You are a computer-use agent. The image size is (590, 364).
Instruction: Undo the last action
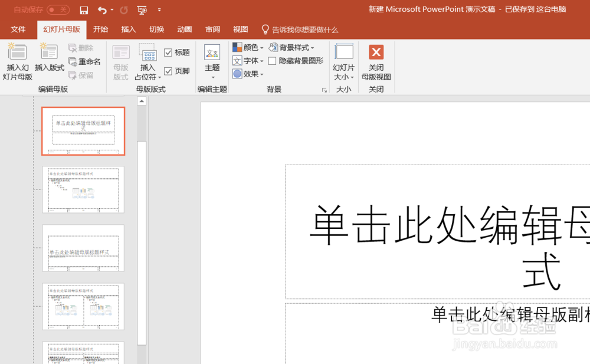tap(102, 10)
